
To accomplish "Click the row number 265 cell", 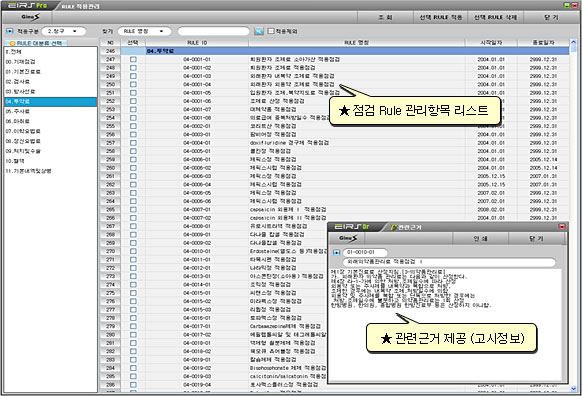I will pos(110,209).
